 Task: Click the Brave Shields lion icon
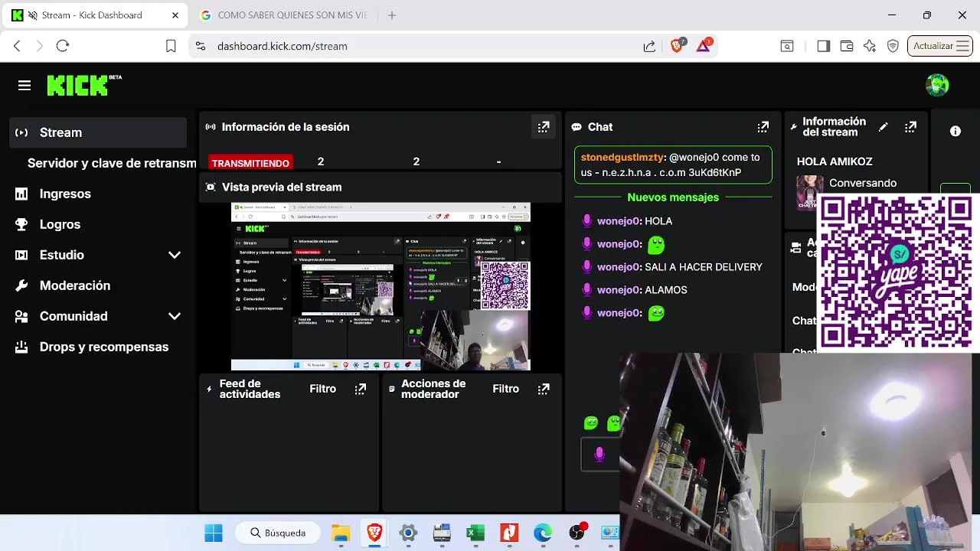pyautogui.click(x=678, y=46)
